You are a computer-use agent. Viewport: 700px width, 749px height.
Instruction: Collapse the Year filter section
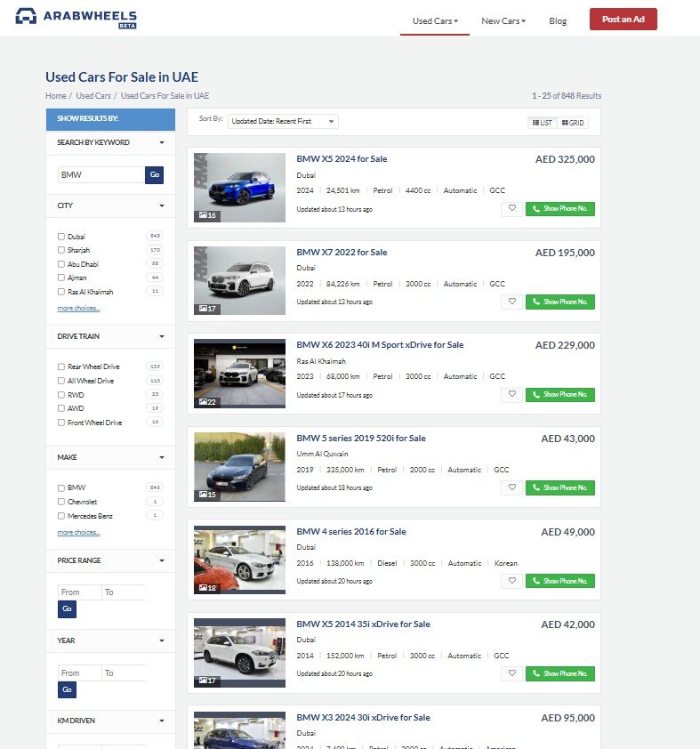click(110, 640)
